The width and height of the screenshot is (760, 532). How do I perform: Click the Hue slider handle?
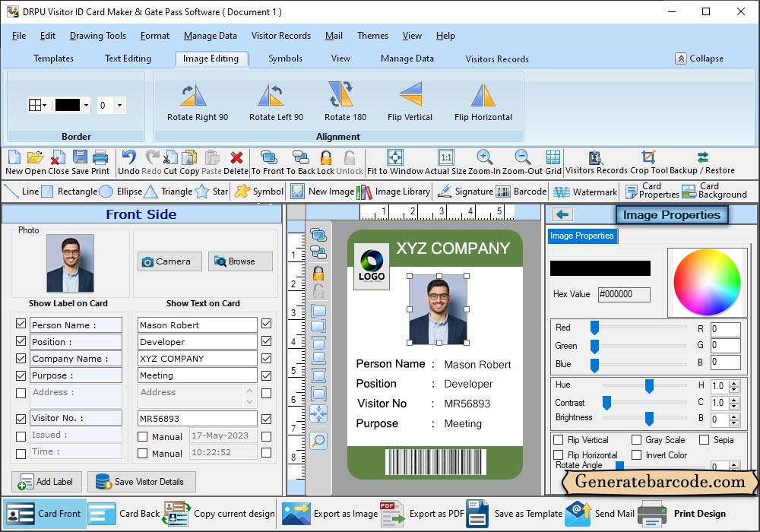point(649,386)
